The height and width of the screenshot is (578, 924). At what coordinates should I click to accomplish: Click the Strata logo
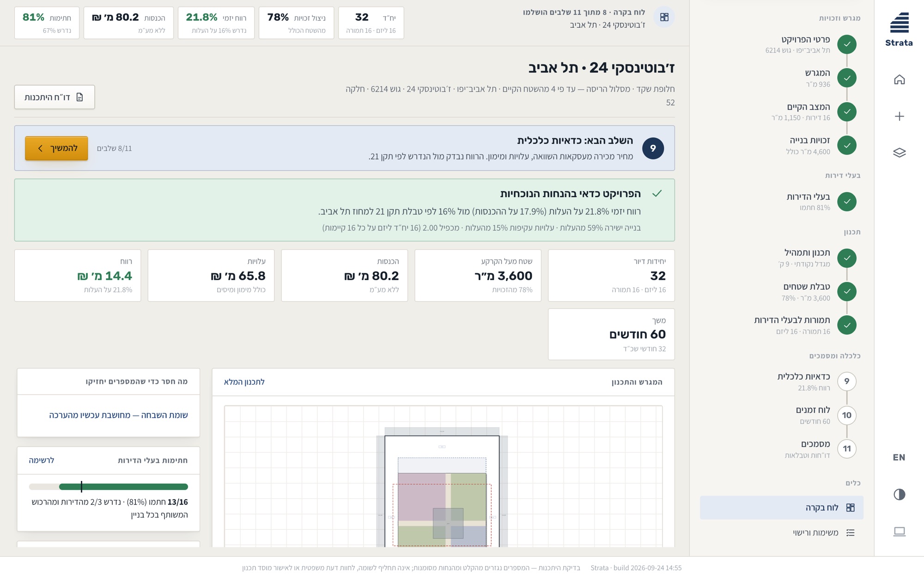click(x=899, y=30)
